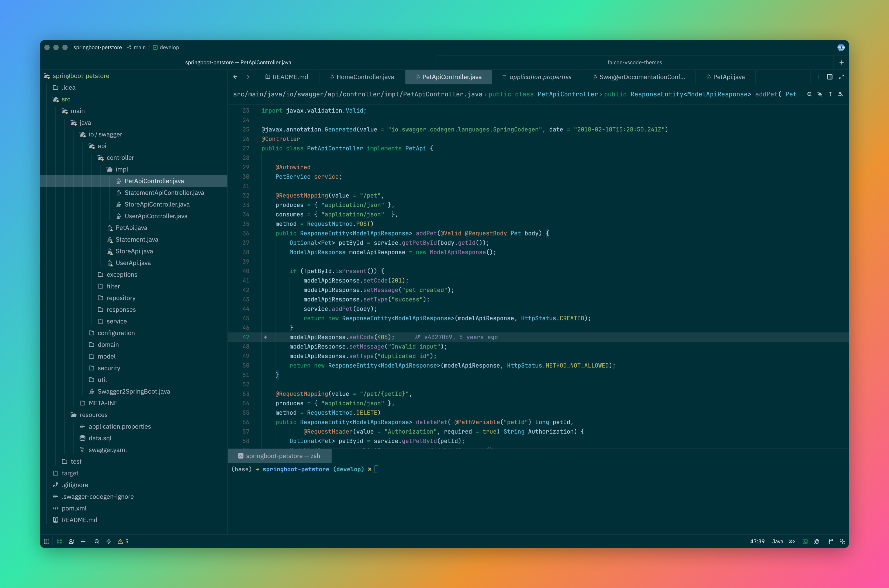Click the git branch icon in status bar
Viewport: 889px width, 588px height.
(x=831, y=541)
